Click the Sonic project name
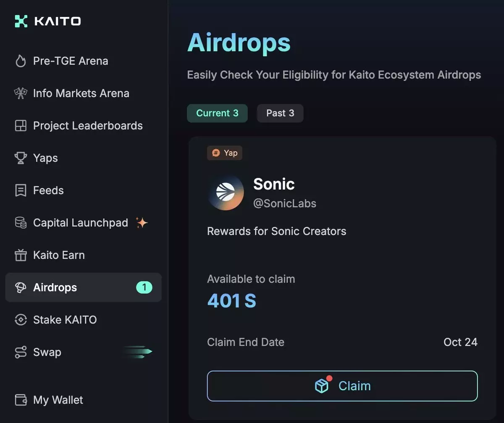 coord(274,184)
